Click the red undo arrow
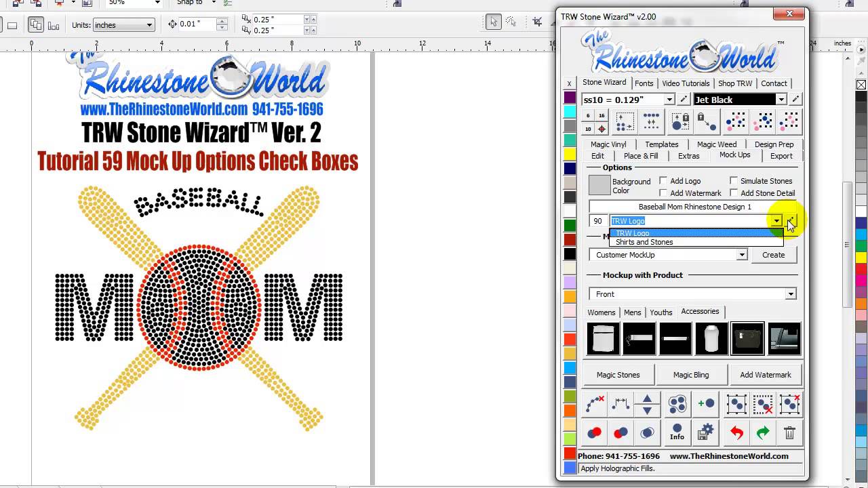Viewport: 868px width, 488px height. 736,432
